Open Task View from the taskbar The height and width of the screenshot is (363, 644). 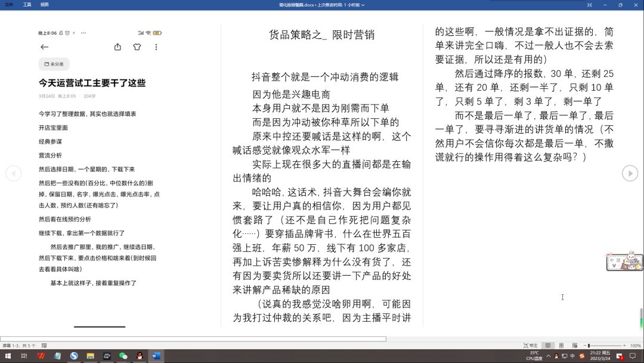point(24,356)
